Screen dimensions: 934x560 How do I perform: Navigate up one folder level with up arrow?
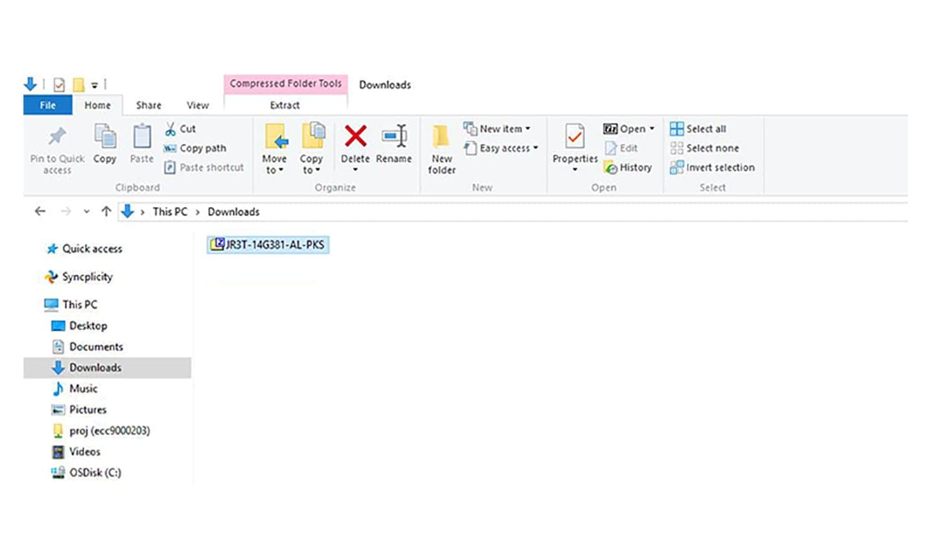coord(106,211)
